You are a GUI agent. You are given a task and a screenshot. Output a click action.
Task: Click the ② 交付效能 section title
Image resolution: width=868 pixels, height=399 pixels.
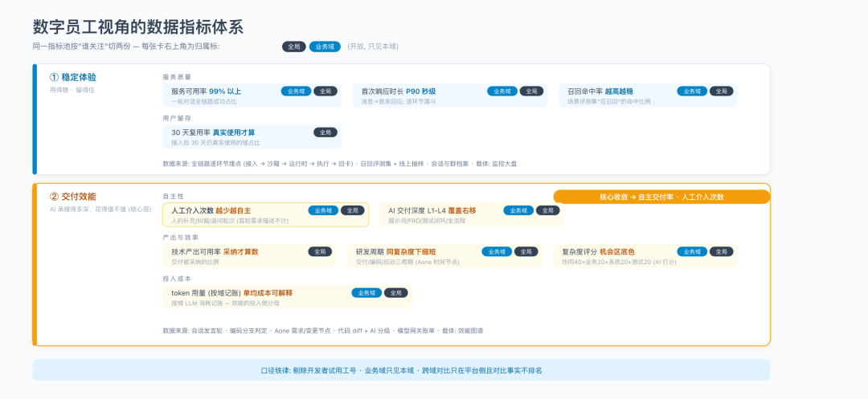coord(73,196)
